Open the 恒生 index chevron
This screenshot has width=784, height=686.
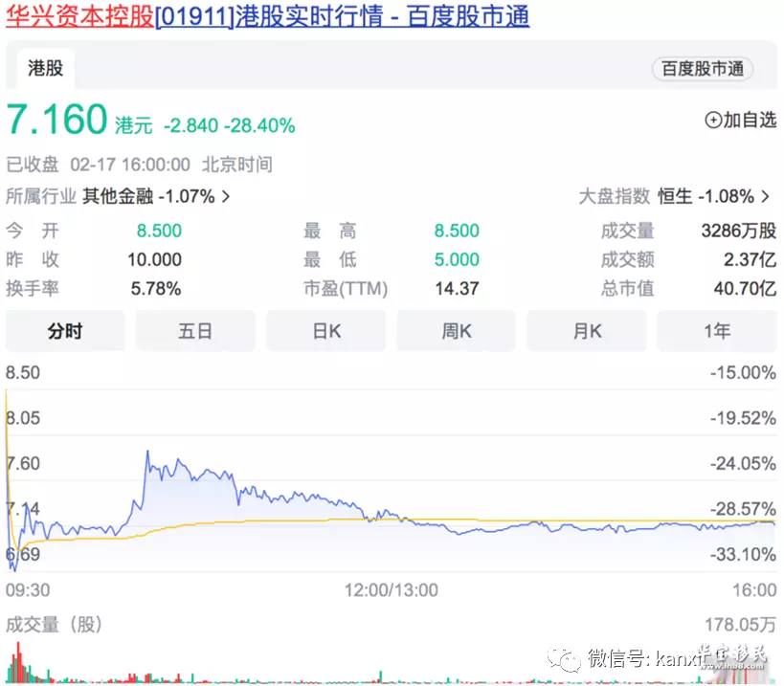[x=766, y=196]
